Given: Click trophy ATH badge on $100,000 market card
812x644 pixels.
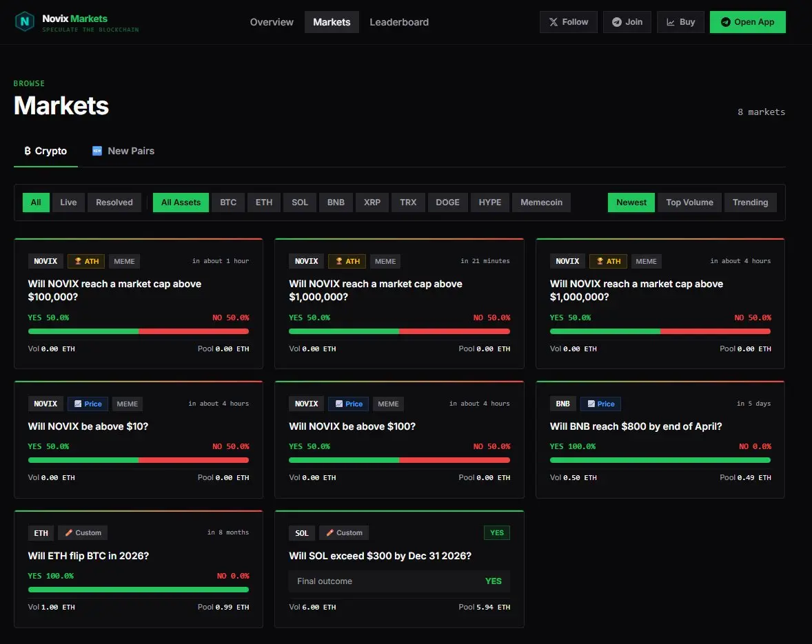Looking at the screenshot, I should coord(86,261).
